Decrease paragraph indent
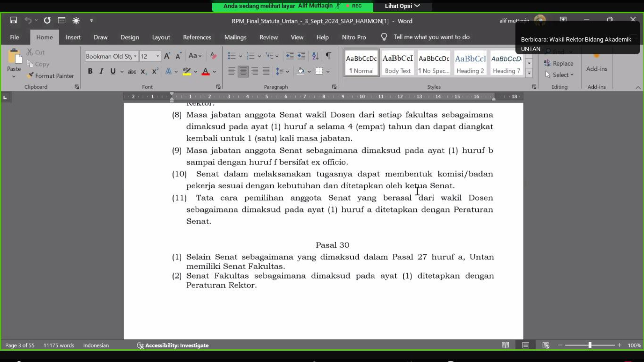Image resolution: width=644 pixels, height=362 pixels. coord(290,56)
